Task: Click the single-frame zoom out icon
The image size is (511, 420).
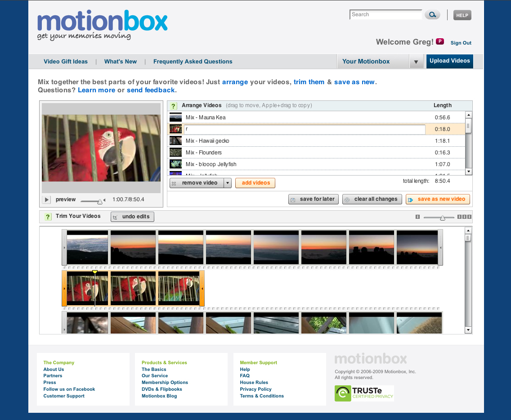Action: [x=417, y=217]
